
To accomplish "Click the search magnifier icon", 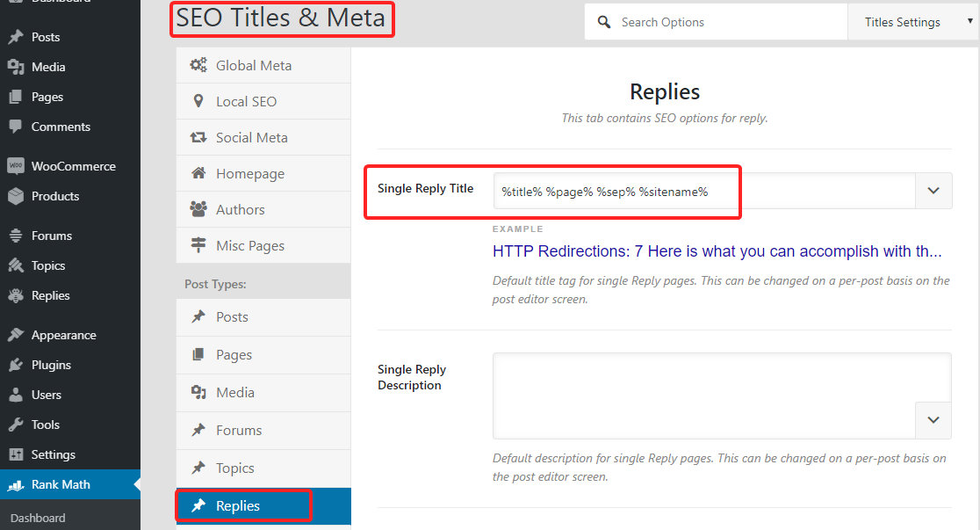I will 604,22.
